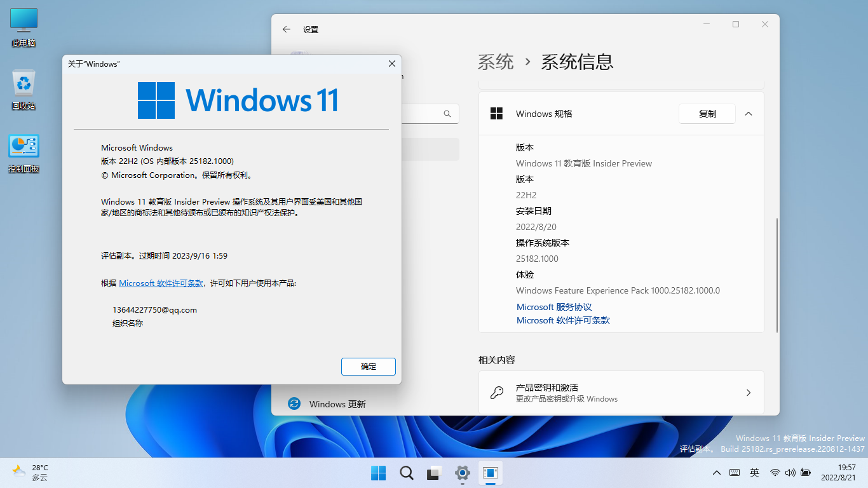The image size is (868, 488).
Task: Click the Windows 规格 logo icon
Action: tap(496, 114)
